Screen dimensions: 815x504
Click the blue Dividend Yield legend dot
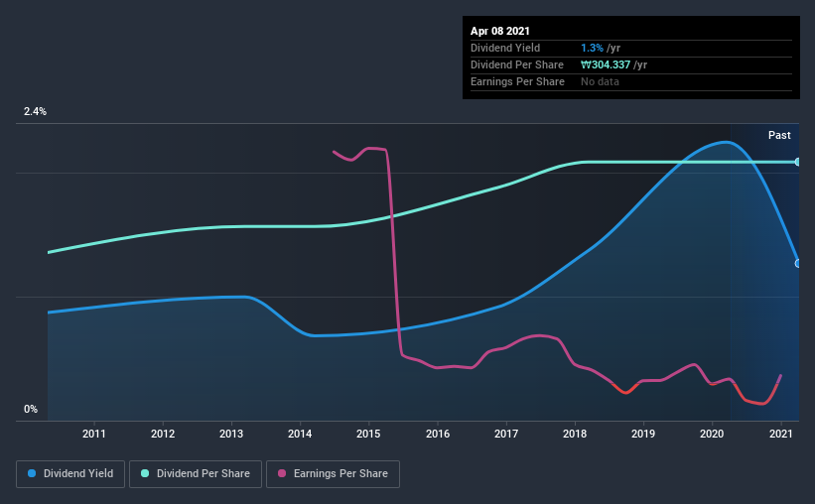pos(32,473)
